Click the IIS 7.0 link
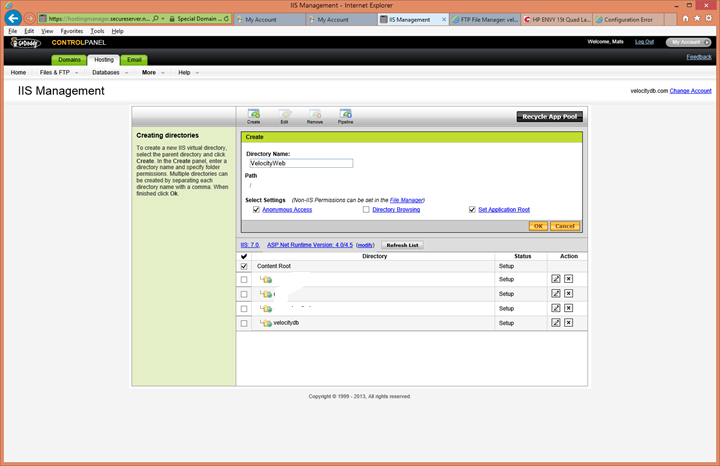The height and width of the screenshot is (466, 720). [x=250, y=245]
